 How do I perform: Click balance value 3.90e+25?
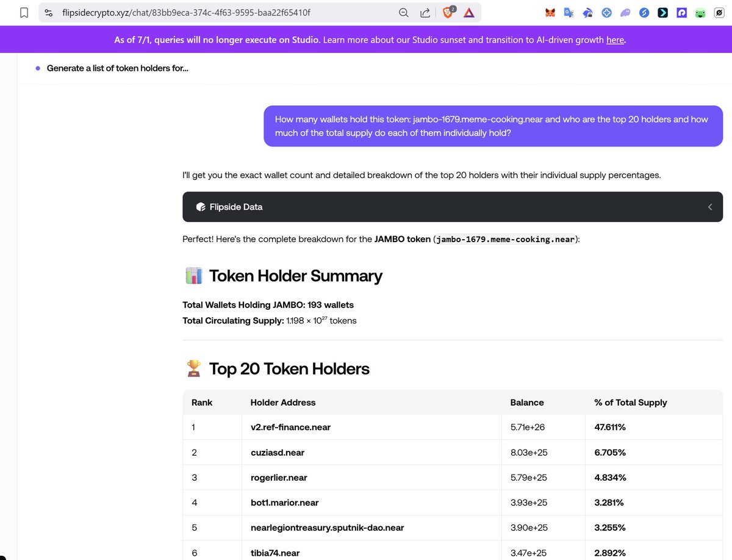[x=529, y=528]
